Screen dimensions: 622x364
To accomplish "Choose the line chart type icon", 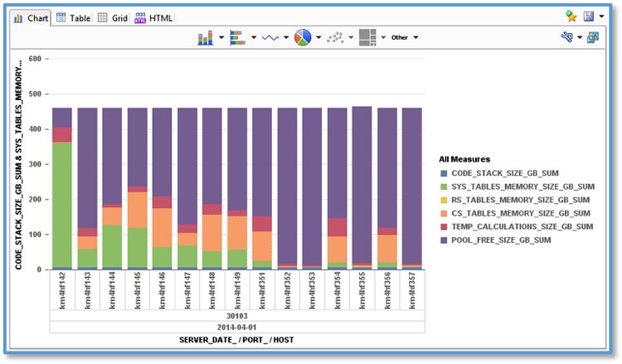I will pos(270,37).
